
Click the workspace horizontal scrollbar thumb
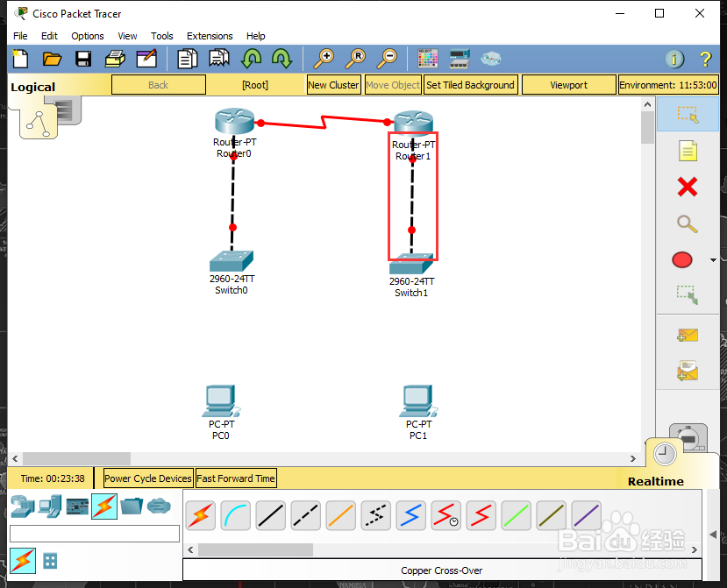coord(76,458)
